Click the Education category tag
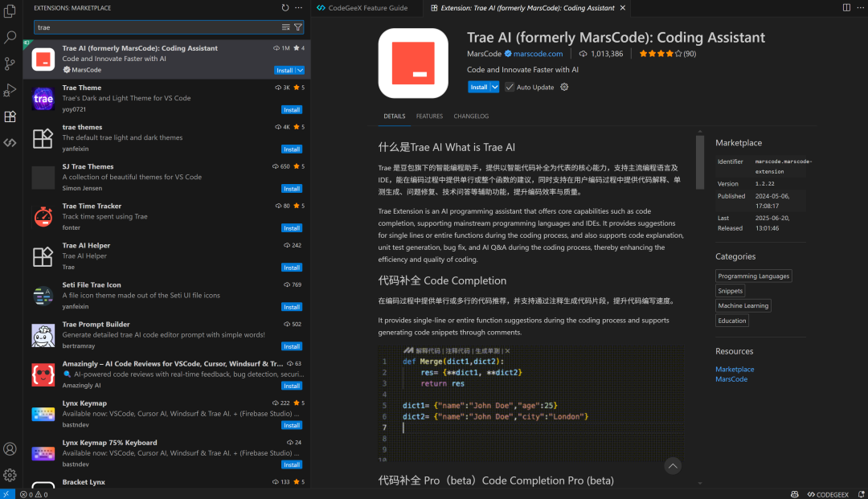This screenshot has width=868, height=499. pyautogui.click(x=732, y=321)
